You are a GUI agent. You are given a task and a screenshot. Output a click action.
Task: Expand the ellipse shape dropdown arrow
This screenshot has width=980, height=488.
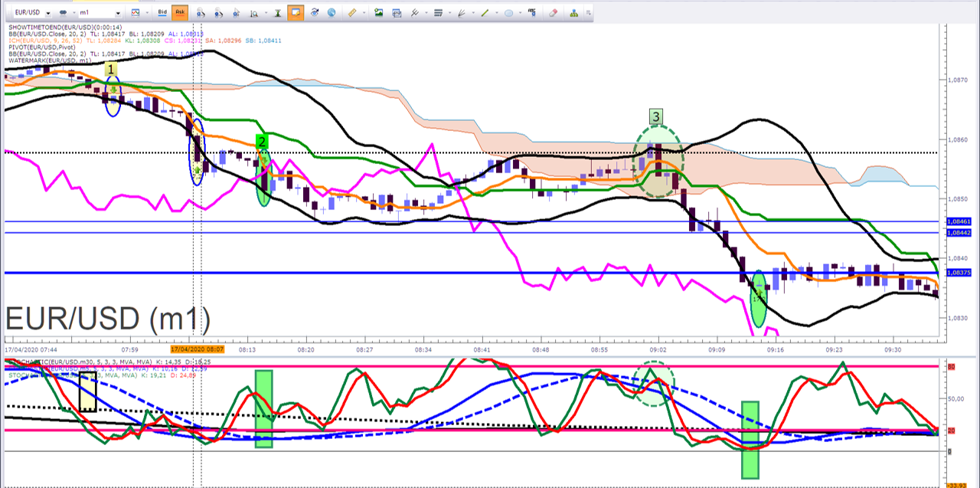click(520, 13)
